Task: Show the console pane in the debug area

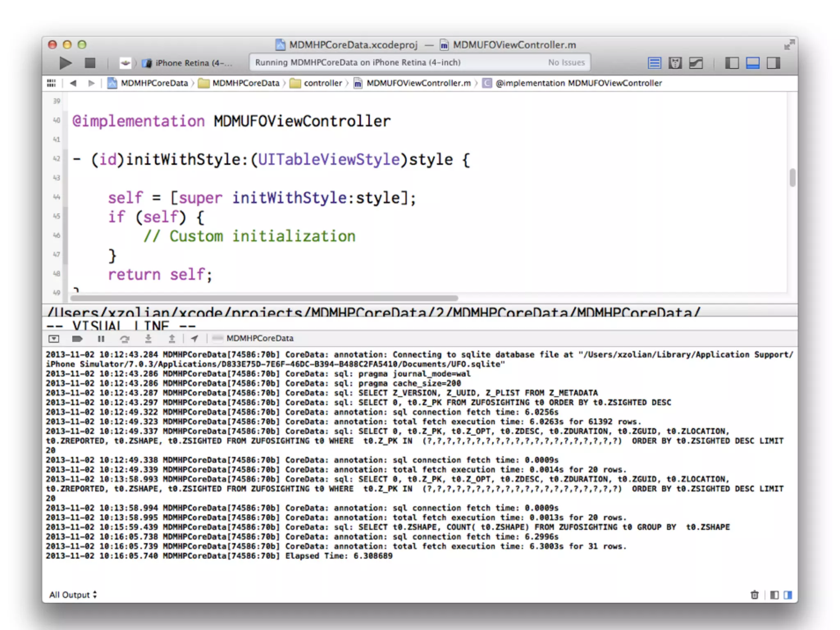Action: [x=788, y=595]
